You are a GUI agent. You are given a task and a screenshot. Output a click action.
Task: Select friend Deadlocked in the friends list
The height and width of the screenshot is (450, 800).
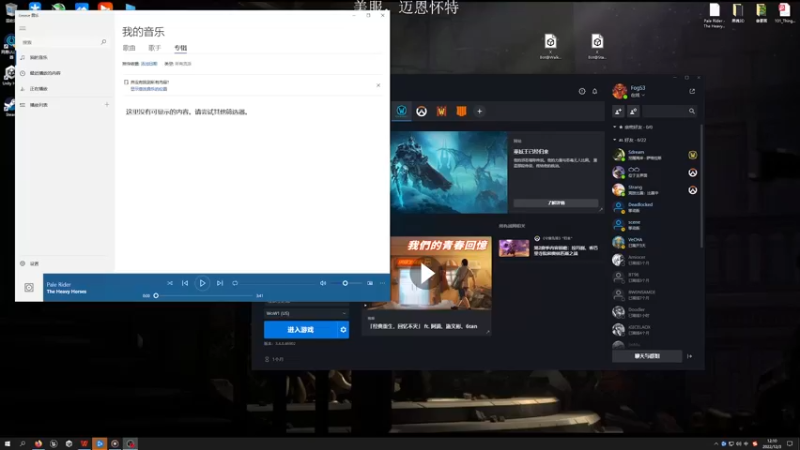pos(655,207)
